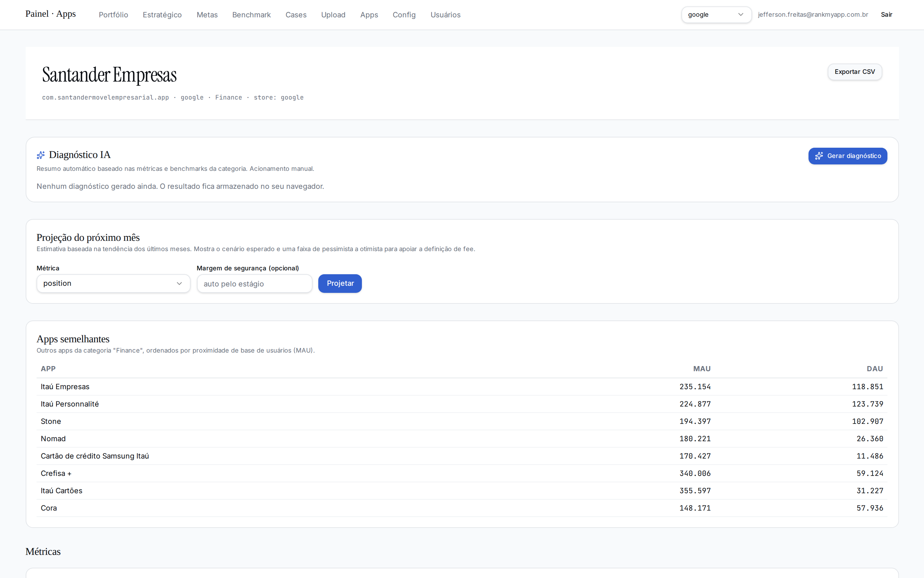Click the MAU column header
924x578 pixels.
702,369
